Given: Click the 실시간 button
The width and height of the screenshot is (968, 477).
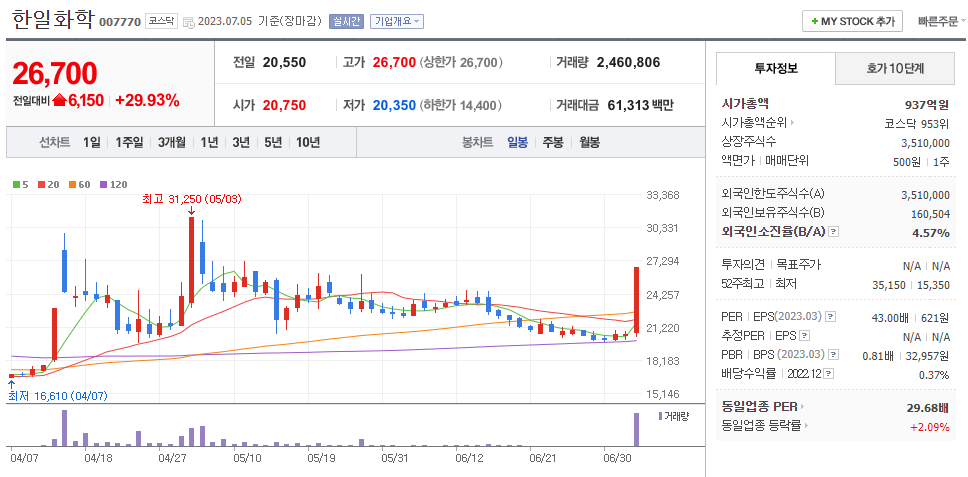Looking at the screenshot, I should click(x=346, y=22).
